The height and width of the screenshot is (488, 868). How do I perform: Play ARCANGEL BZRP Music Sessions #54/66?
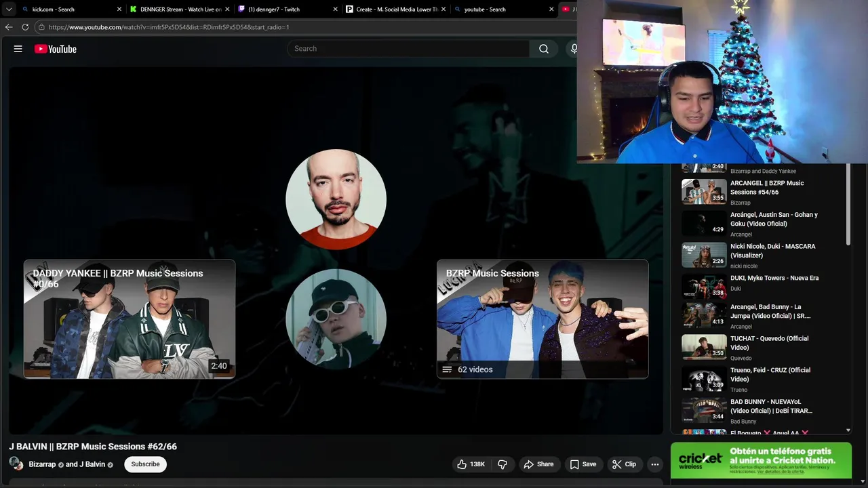coord(767,188)
